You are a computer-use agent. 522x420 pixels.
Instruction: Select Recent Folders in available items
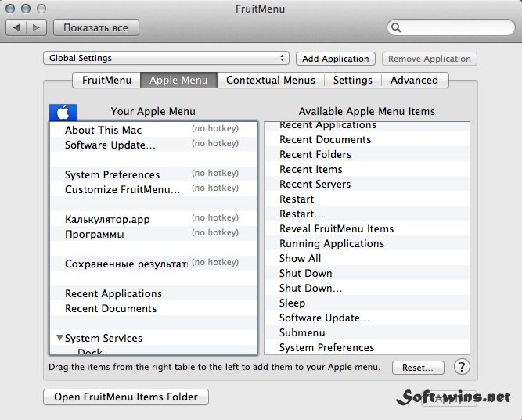[367, 154]
